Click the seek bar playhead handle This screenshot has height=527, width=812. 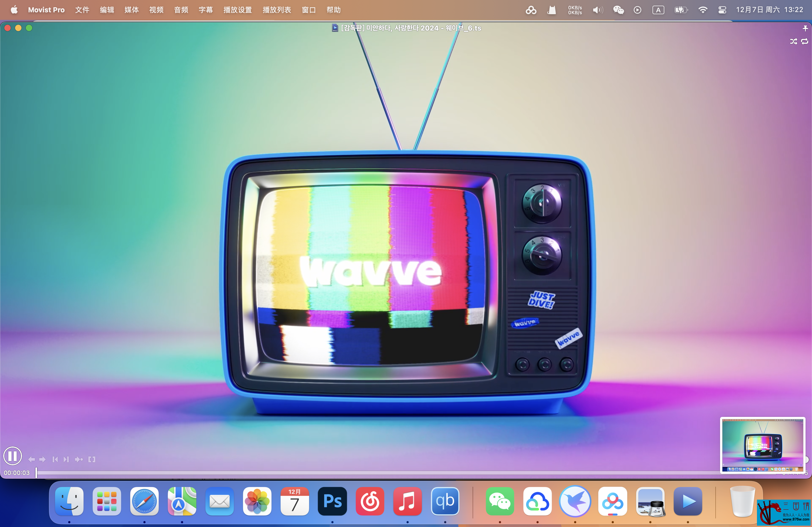pyautogui.click(x=36, y=473)
